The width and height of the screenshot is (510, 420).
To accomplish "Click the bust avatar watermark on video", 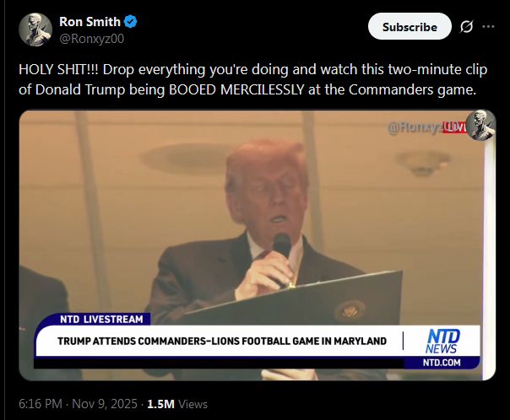I will [x=480, y=125].
